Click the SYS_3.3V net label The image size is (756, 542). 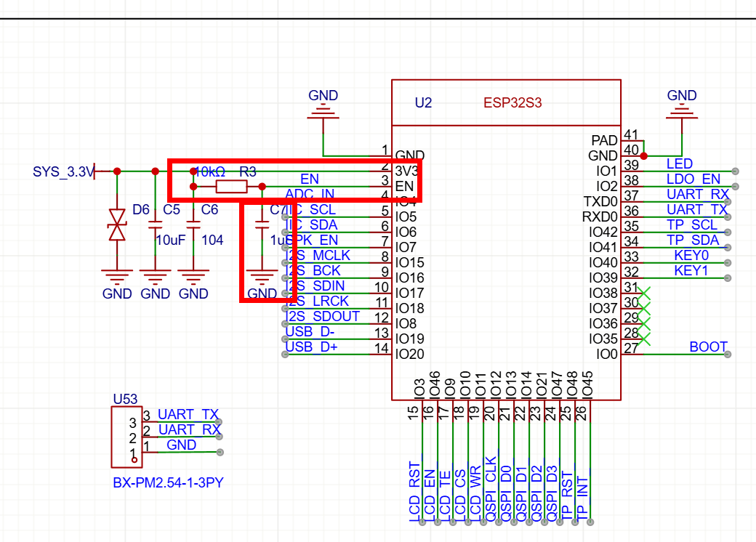63,171
